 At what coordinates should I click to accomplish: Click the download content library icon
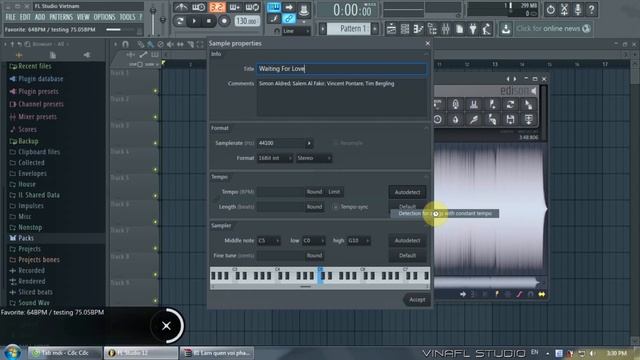click(x=506, y=29)
